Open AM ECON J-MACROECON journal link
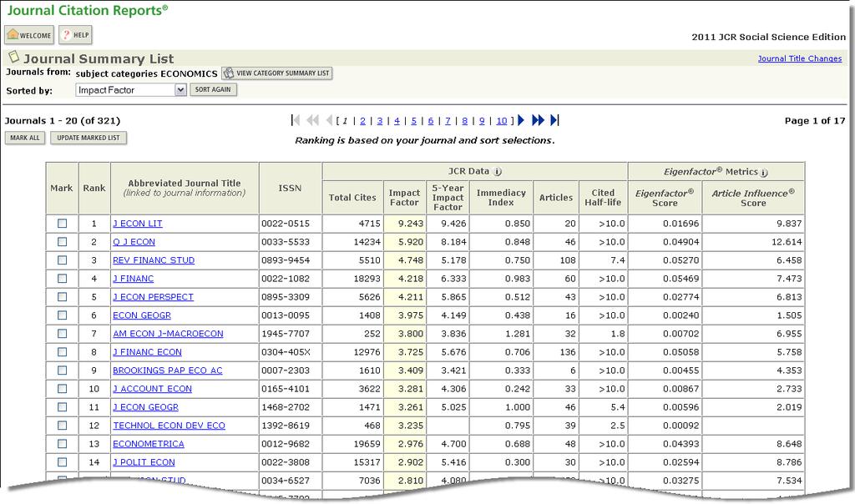Viewport: 855px width, 504px height. [x=168, y=334]
